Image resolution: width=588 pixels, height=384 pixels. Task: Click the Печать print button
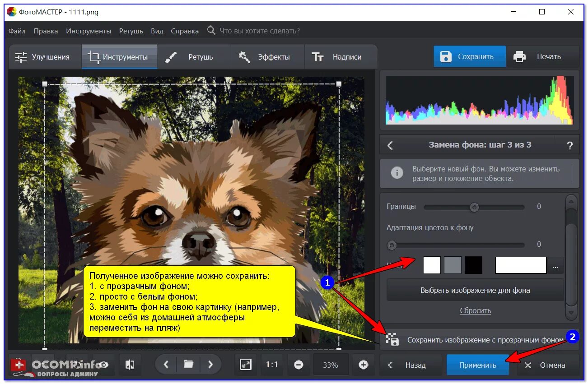pyautogui.click(x=543, y=56)
